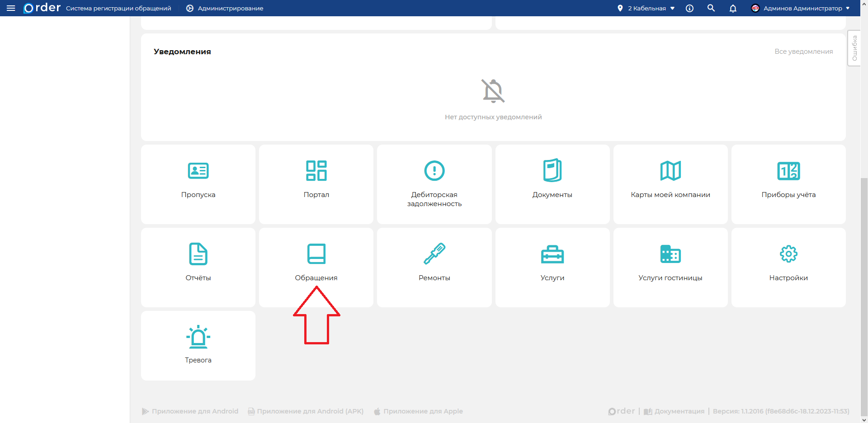Open Карты моей компании tile
The height and width of the screenshot is (423, 868).
670,184
